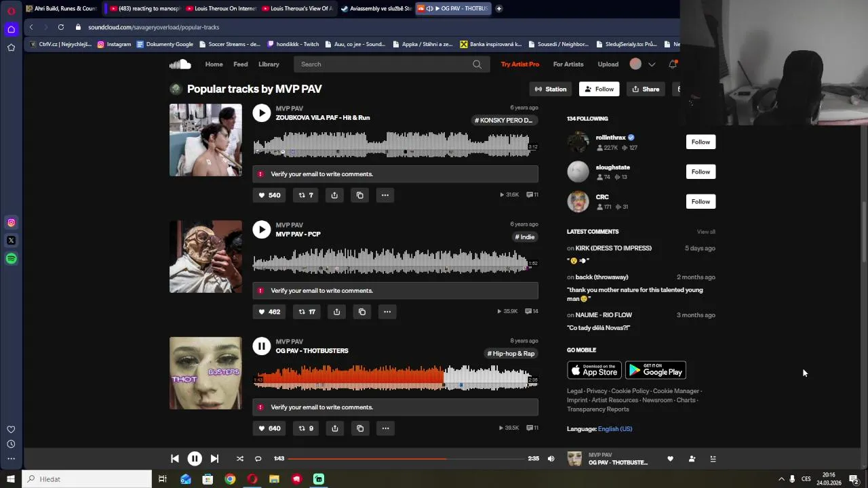Copy link of the THOTBUSTERS track
This screenshot has height=488, width=868.
click(360, 428)
